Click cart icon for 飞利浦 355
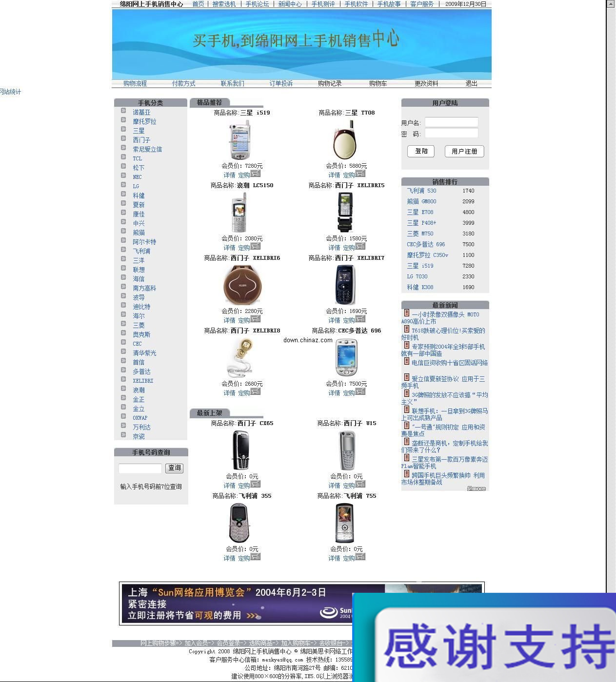 pos(256,557)
